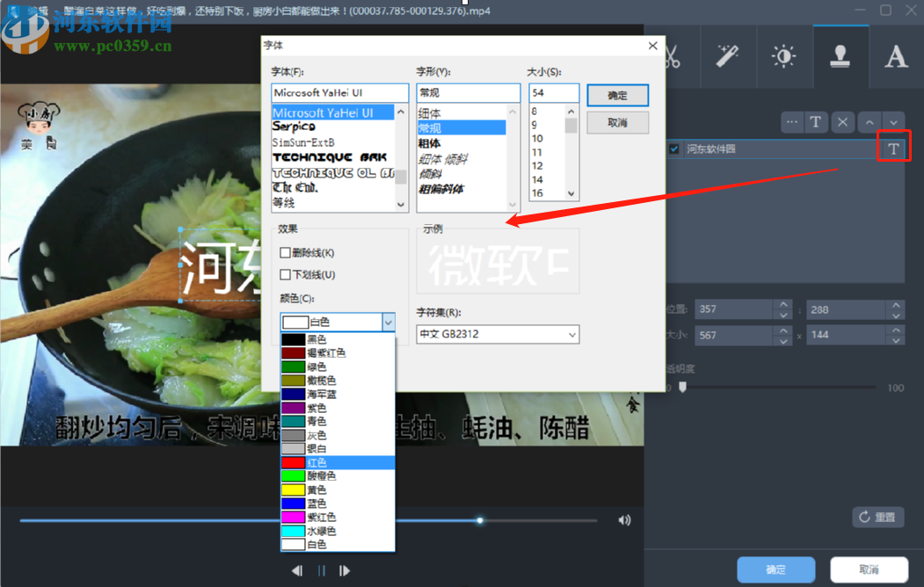Toggle the checkbox beside 河东软件园 watermark
The height and width of the screenshot is (587, 924).
click(673, 149)
